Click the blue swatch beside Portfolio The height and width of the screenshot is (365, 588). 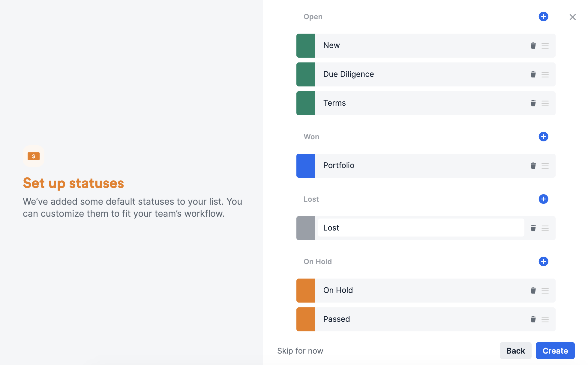[305, 165]
